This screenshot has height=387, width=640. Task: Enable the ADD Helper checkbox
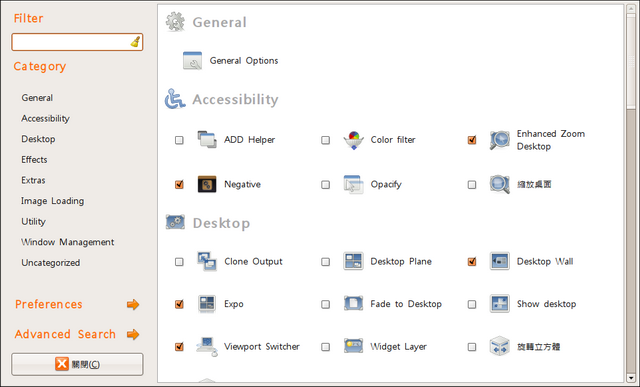(179, 140)
